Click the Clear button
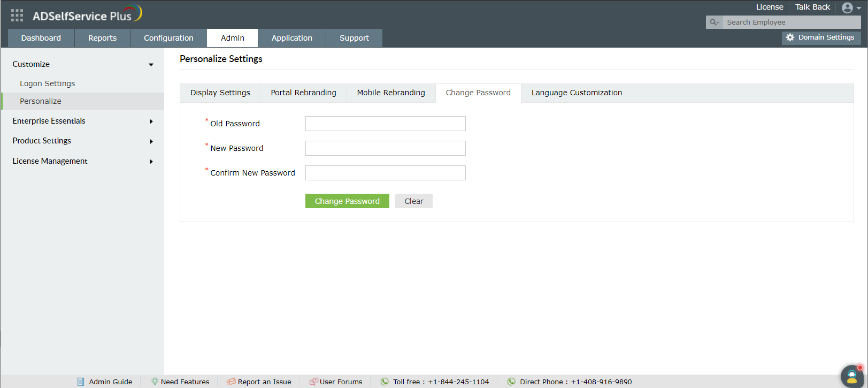Viewport: 868px width, 388px height. pyautogui.click(x=414, y=201)
